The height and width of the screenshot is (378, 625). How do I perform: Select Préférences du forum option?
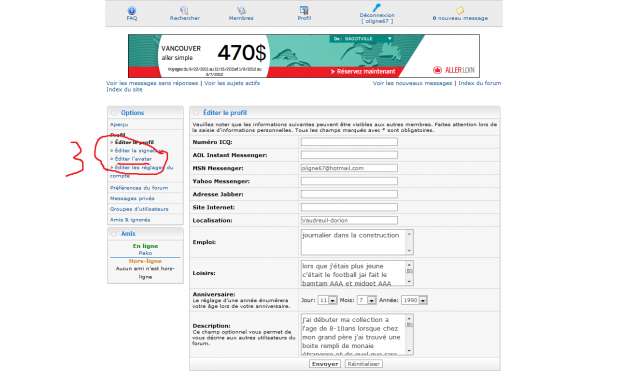[139, 188]
